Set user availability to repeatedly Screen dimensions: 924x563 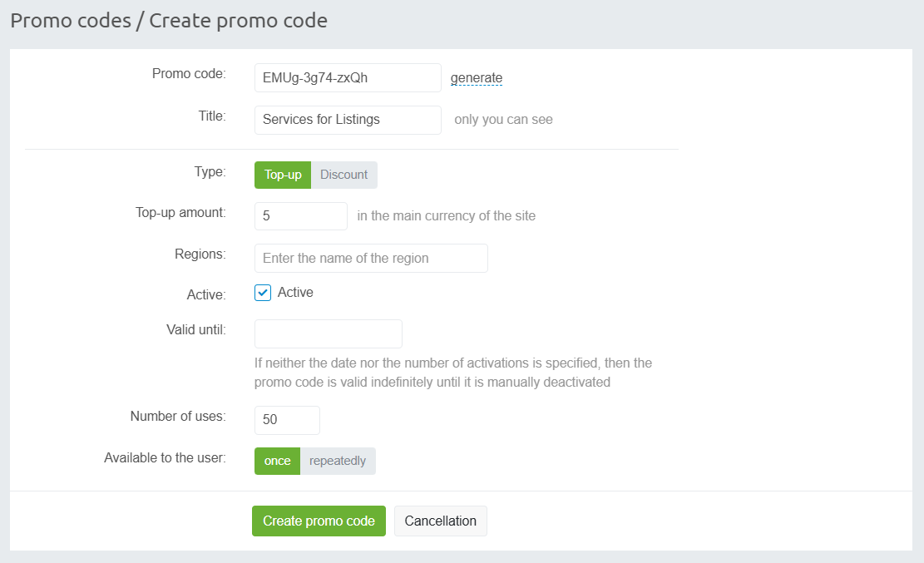[338, 461]
